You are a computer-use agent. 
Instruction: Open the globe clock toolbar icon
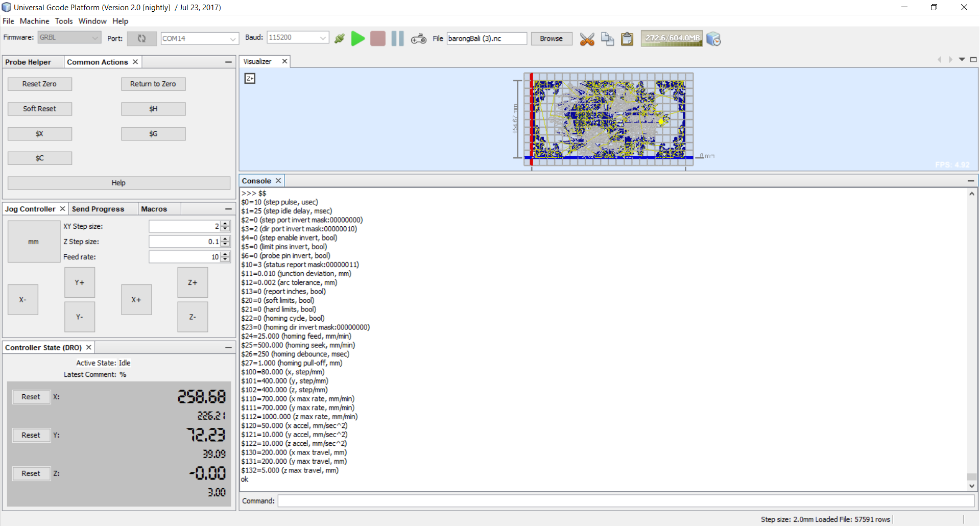click(713, 39)
